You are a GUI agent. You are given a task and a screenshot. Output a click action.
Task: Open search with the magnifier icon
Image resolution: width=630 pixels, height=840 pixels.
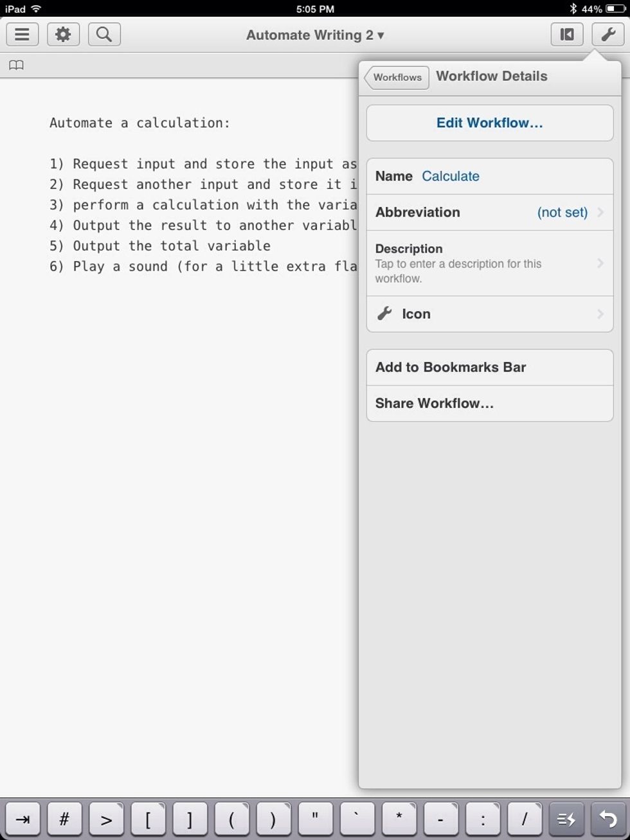tap(104, 34)
